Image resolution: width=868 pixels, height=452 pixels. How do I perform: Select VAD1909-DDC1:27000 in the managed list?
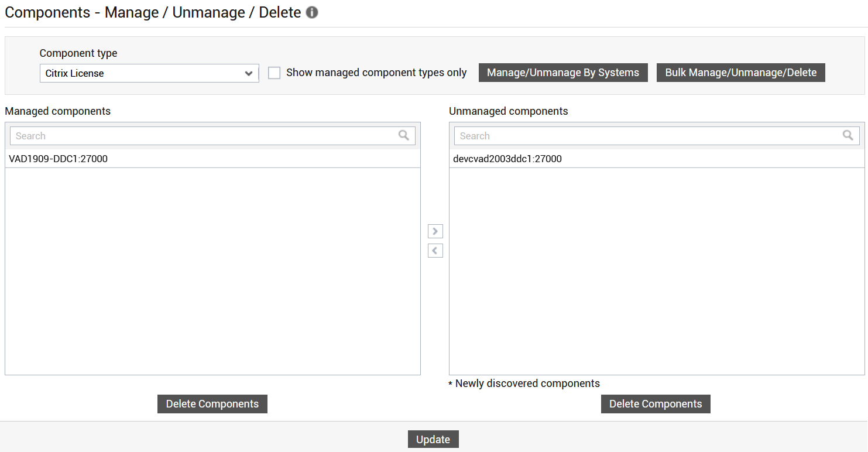[x=212, y=159]
